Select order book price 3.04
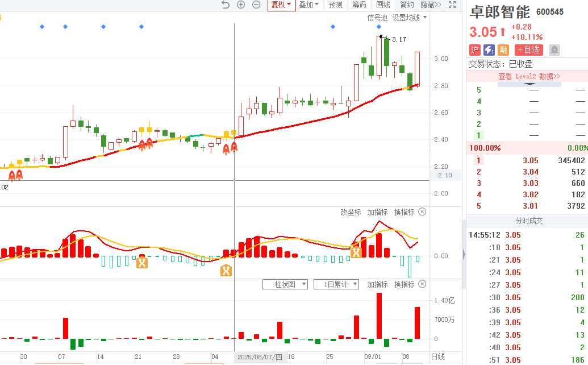Image resolution: width=588 pixels, height=365 pixels. point(531,172)
